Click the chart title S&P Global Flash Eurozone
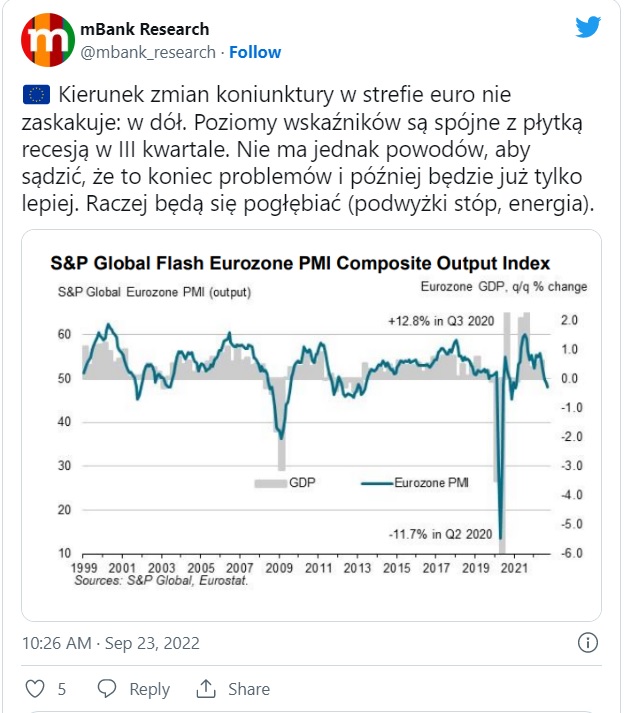The image size is (626, 713). coord(300,263)
